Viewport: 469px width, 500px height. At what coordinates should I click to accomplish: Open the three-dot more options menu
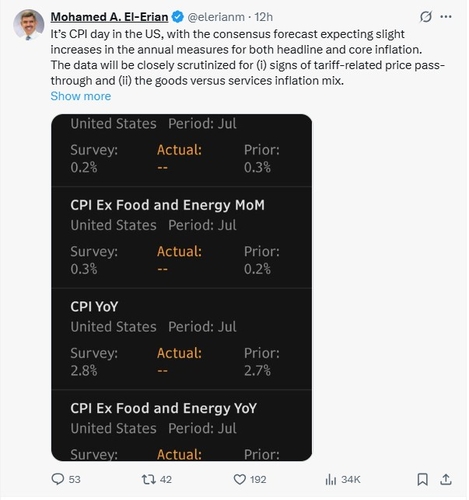coord(446,17)
